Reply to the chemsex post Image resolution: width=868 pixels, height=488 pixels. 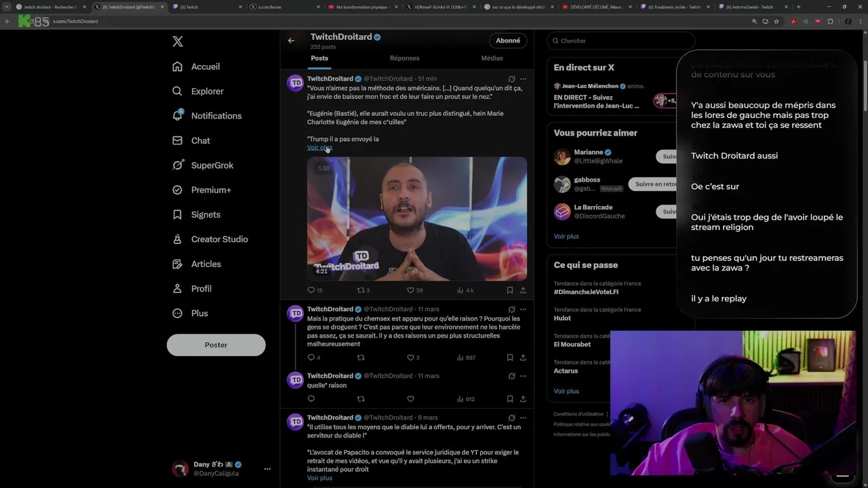point(311,358)
